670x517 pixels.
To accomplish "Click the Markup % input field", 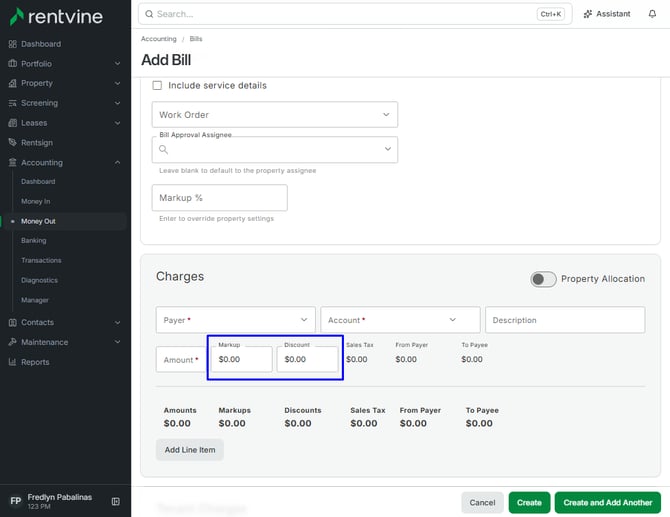I will click(x=220, y=198).
